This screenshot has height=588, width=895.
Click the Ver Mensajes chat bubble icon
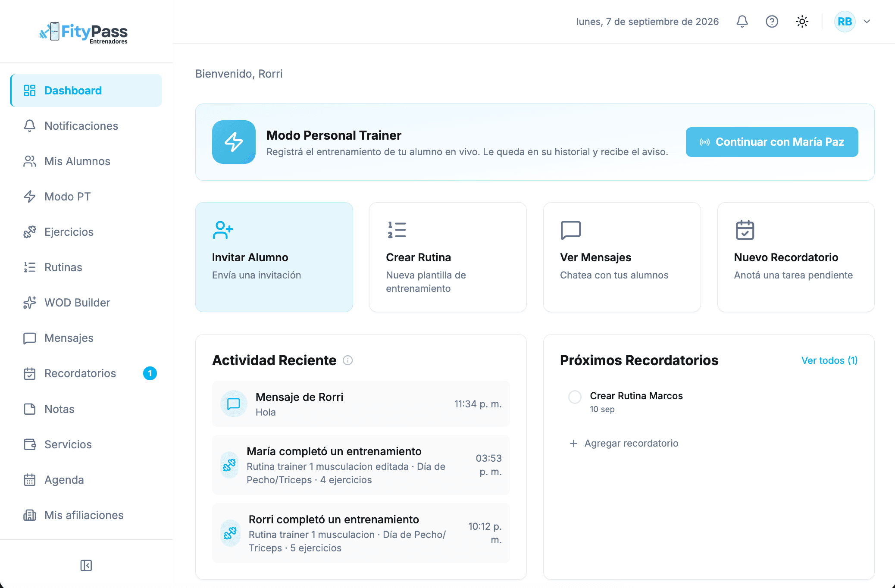tap(571, 230)
